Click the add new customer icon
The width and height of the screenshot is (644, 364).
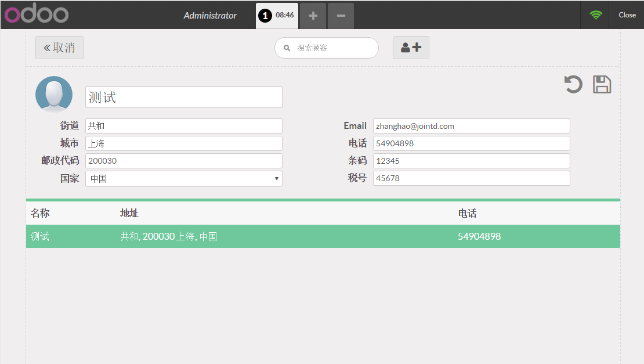411,48
